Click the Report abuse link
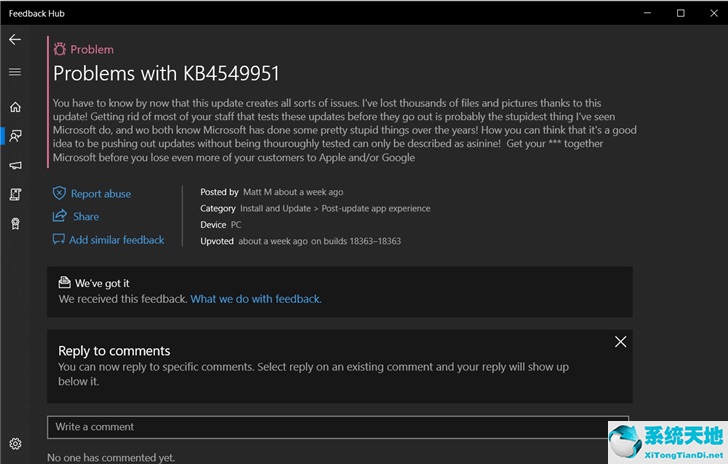Screen dimensions: 728x464 click(101, 194)
